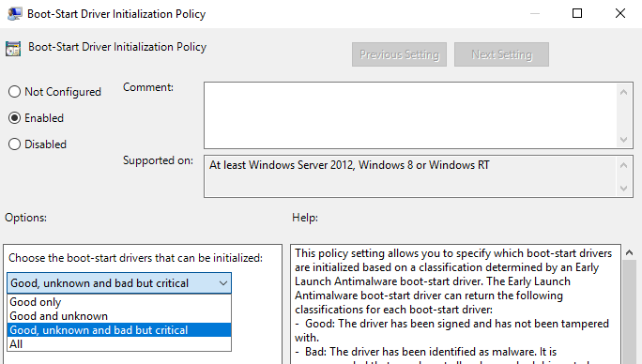Choose the Good only option

tap(119, 302)
